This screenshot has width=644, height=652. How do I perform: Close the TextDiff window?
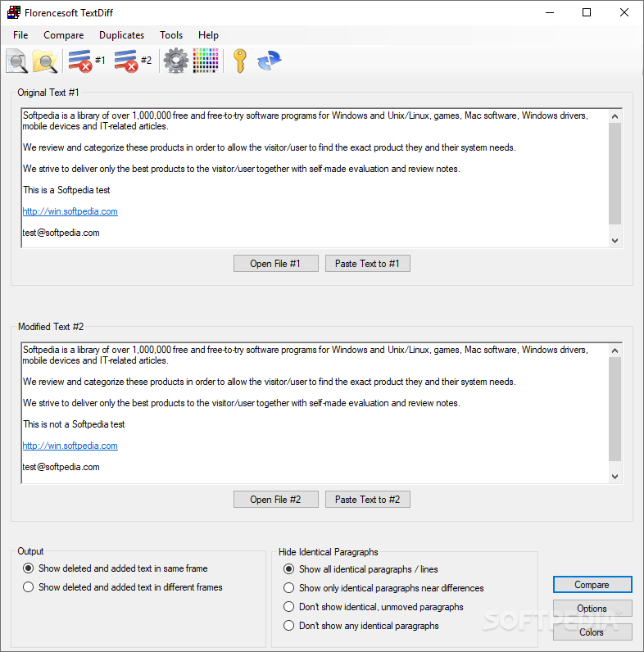pyautogui.click(x=624, y=12)
